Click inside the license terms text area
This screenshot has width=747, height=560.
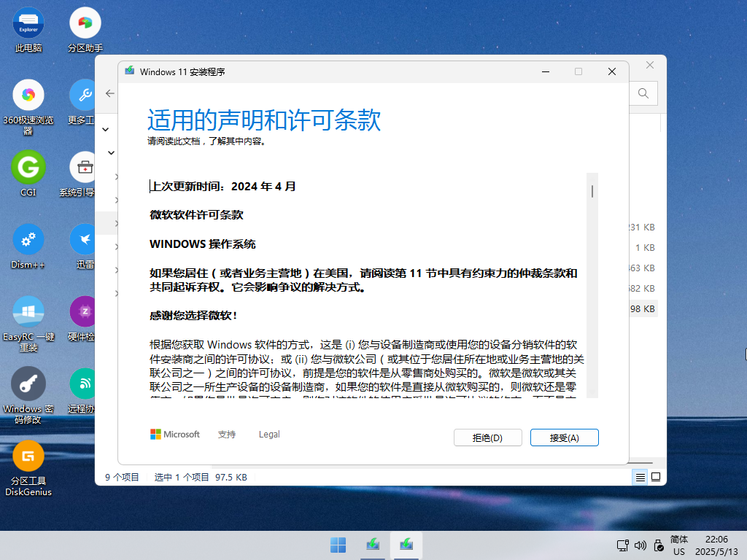[x=366, y=286]
